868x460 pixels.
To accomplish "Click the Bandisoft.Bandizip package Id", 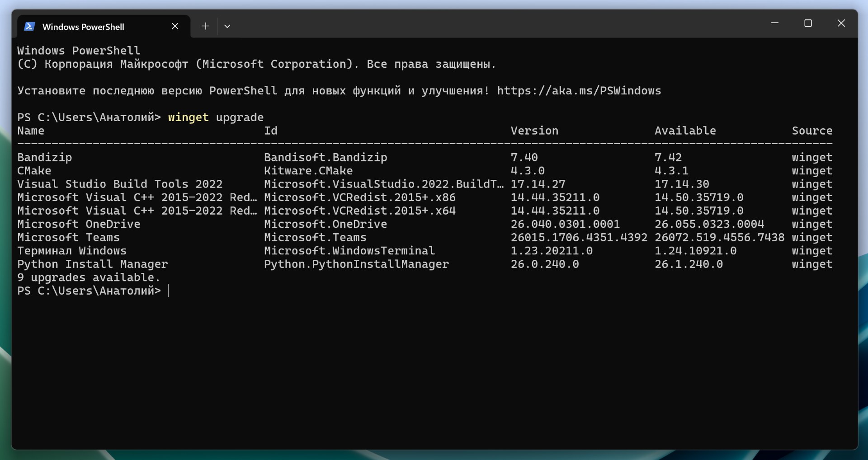I will point(325,158).
